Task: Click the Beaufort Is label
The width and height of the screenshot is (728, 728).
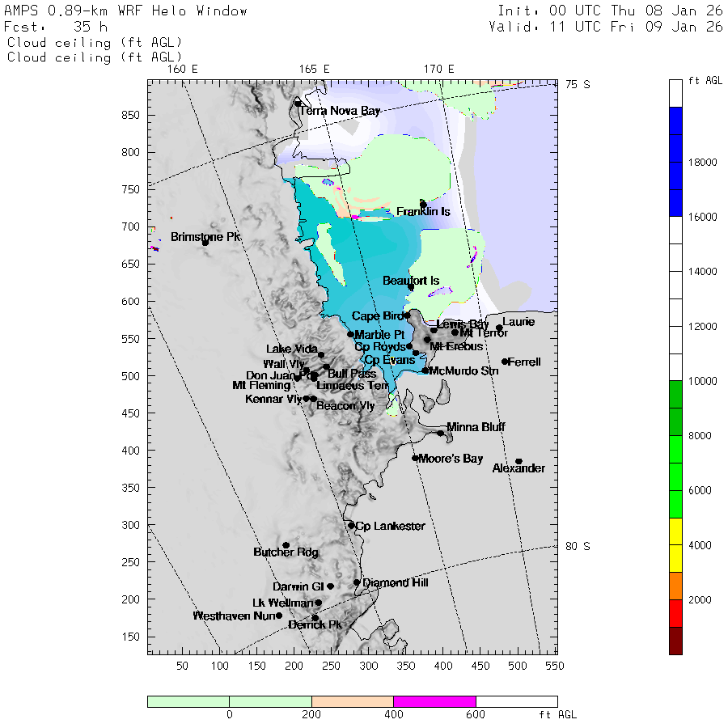Action: click(410, 281)
